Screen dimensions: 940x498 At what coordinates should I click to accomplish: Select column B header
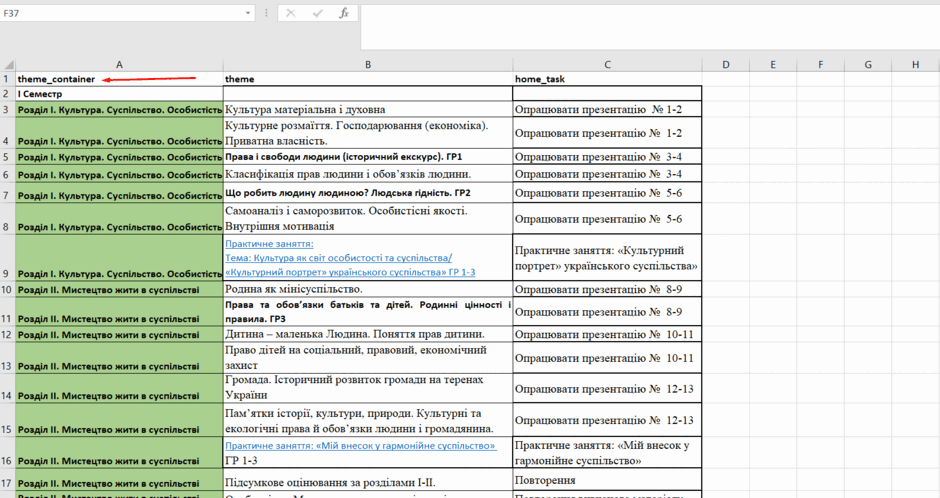[x=367, y=65]
